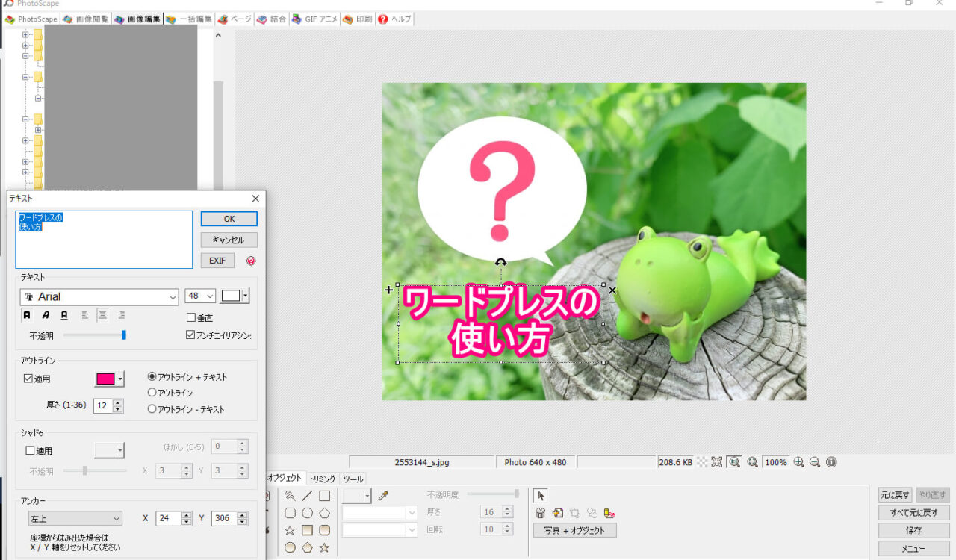Align text left in text dialog
Image resolution: width=956 pixels, height=560 pixels.
coord(84,315)
